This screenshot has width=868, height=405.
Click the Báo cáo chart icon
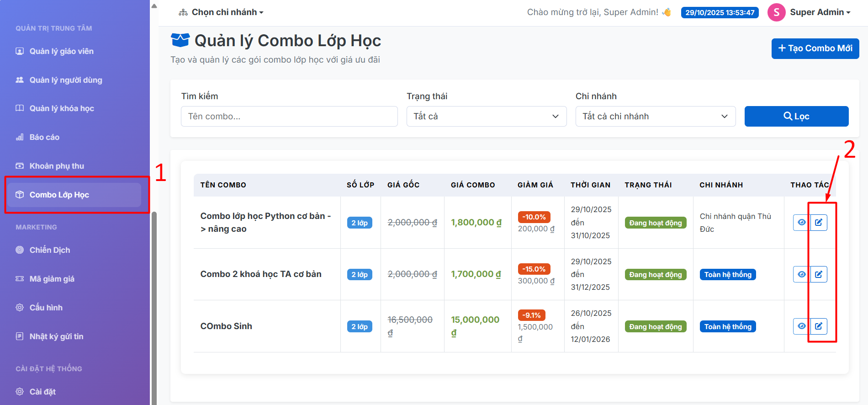coord(20,137)
